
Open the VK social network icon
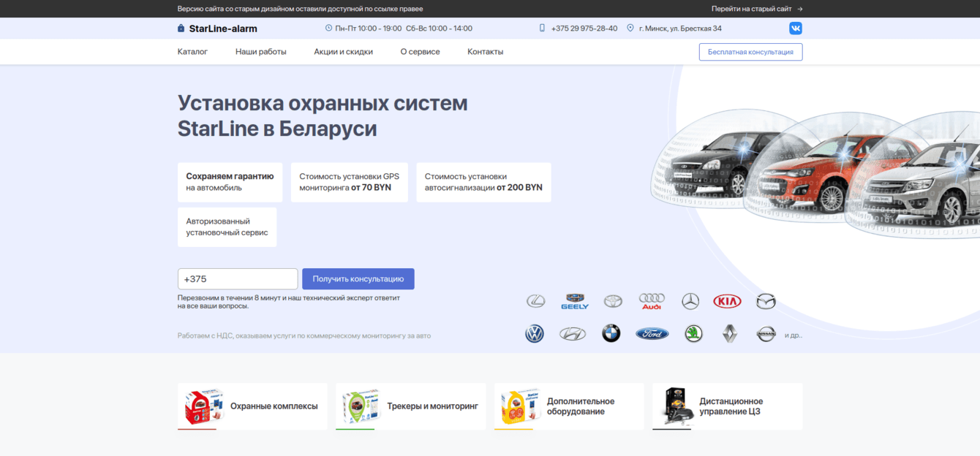click(x=795, y=28)
